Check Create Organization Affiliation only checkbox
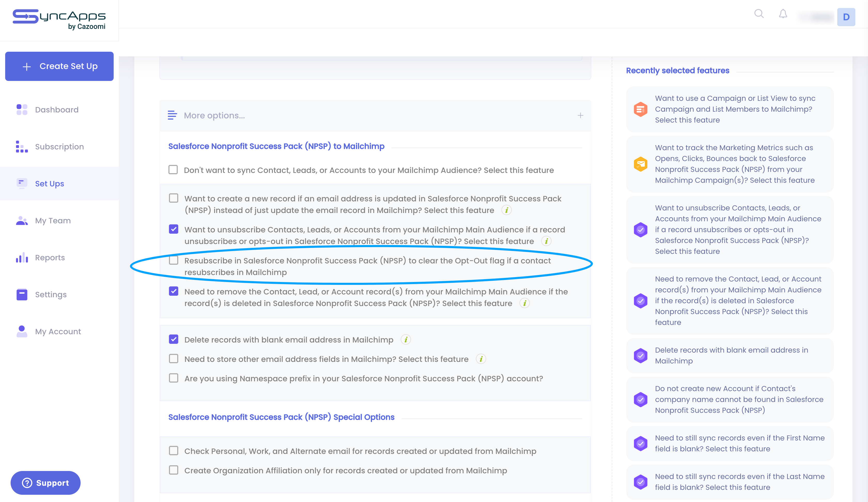 pyautogui.click(x=174, y=470)
